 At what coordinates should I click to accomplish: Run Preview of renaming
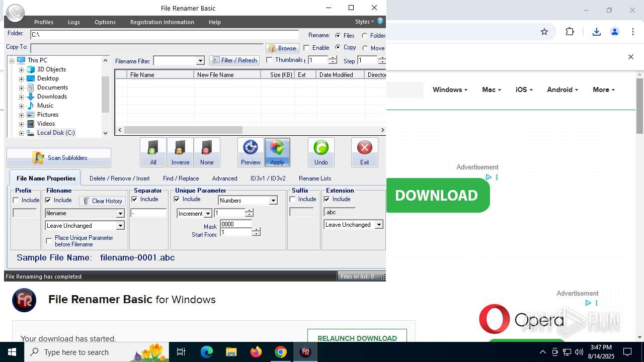251,152
